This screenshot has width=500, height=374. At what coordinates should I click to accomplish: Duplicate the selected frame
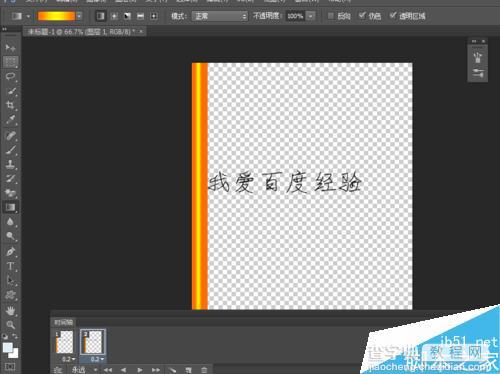click(x=188, y=370)
